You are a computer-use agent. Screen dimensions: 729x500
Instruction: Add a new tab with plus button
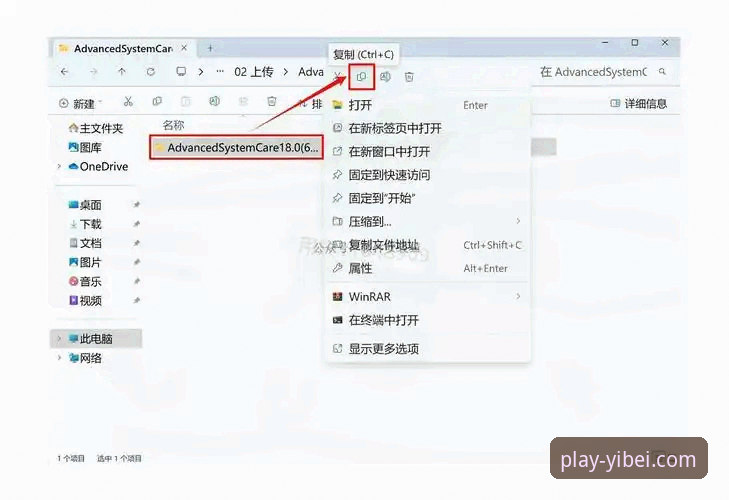(x=210, y=48)
